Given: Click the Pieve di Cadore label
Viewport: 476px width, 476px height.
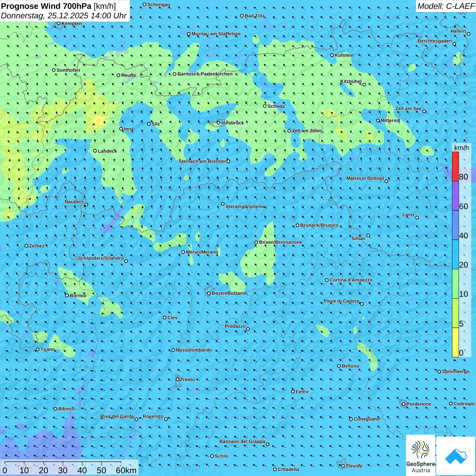Looking at the screenshot, I should [341, 301].
